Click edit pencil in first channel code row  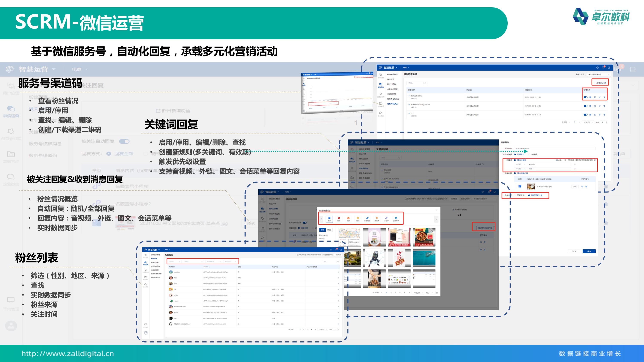pos(600,97)
